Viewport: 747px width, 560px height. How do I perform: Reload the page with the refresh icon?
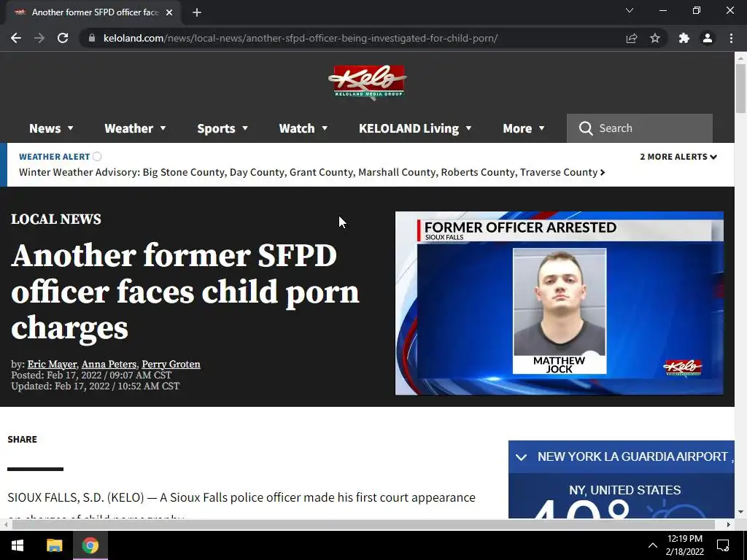[63, 38]
